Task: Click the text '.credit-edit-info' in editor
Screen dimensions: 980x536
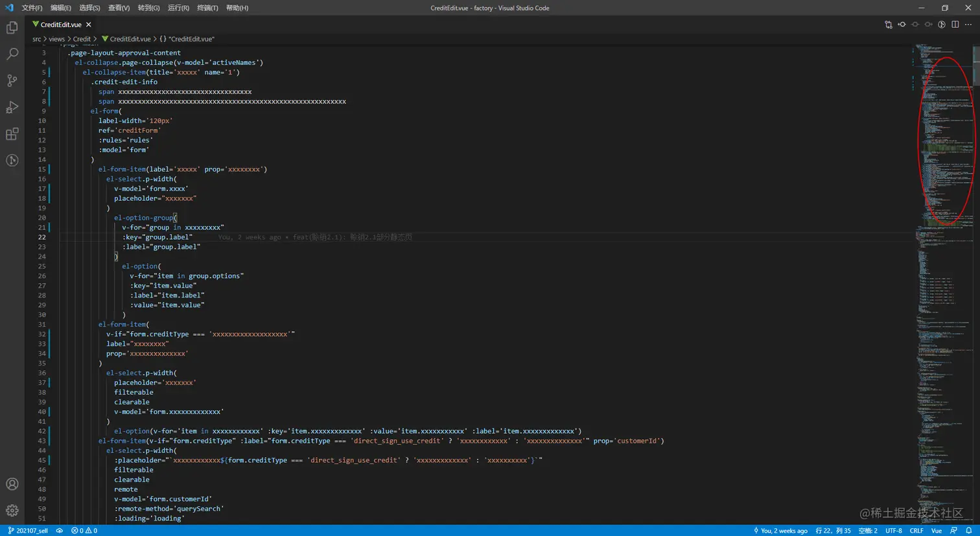Action: (124, 82)
